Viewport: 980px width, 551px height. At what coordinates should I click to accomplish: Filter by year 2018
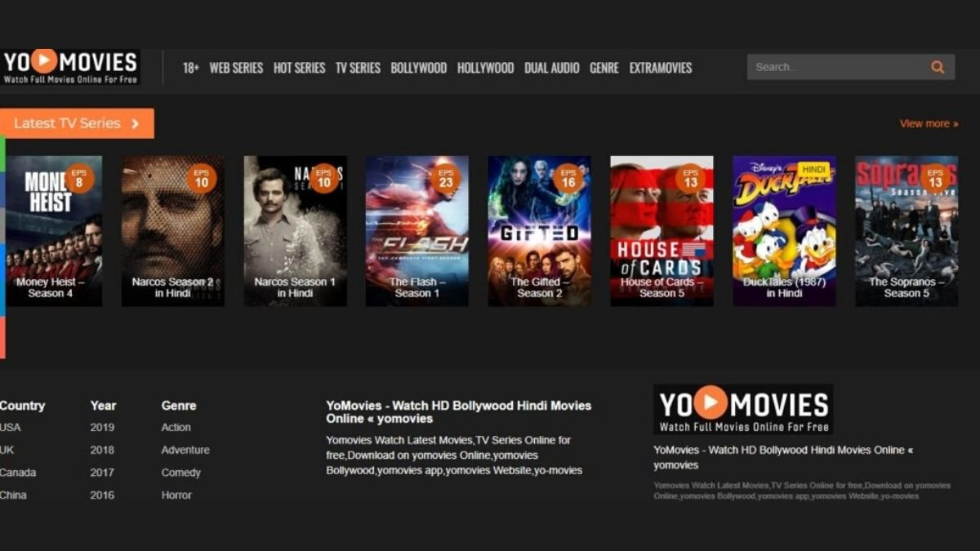(x=102, y=450)
